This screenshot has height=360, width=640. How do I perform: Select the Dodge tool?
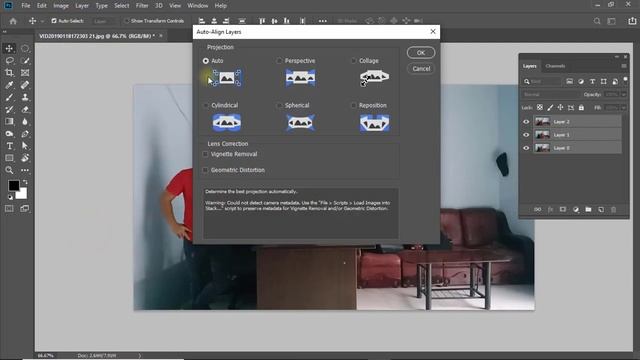(9, 134)
